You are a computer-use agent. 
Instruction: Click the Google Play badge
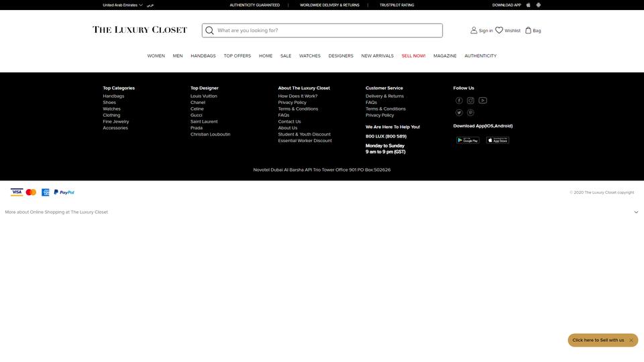468,140
